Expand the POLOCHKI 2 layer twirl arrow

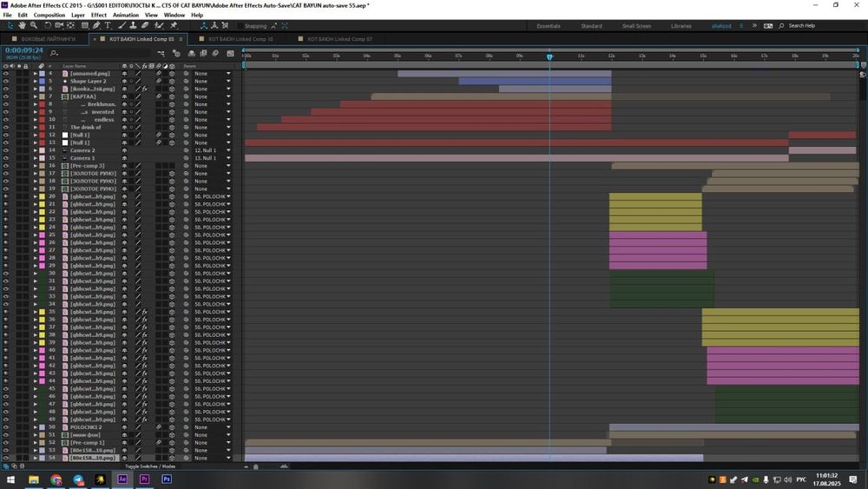tap(36, 427)
